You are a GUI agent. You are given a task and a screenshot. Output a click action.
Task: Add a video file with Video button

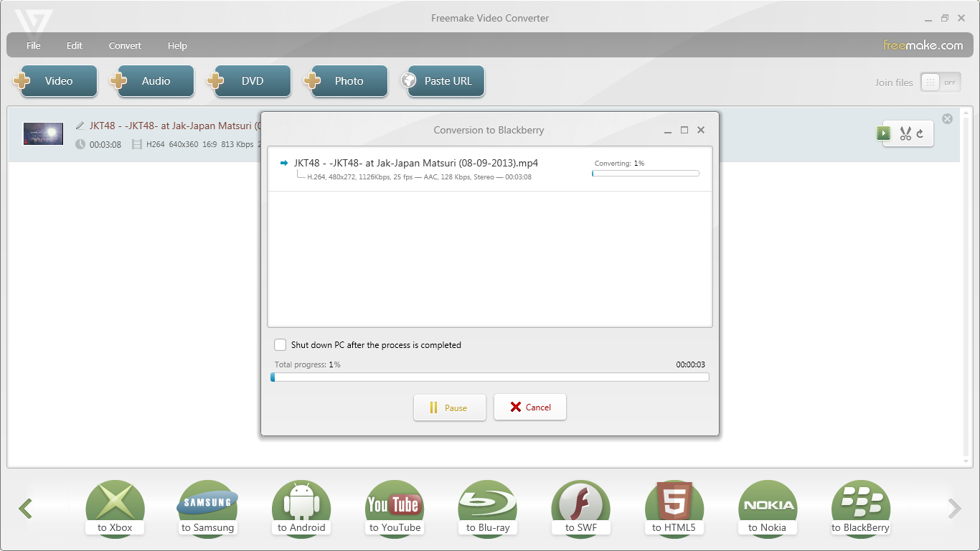pyautogui.click(x=55, y=81)
